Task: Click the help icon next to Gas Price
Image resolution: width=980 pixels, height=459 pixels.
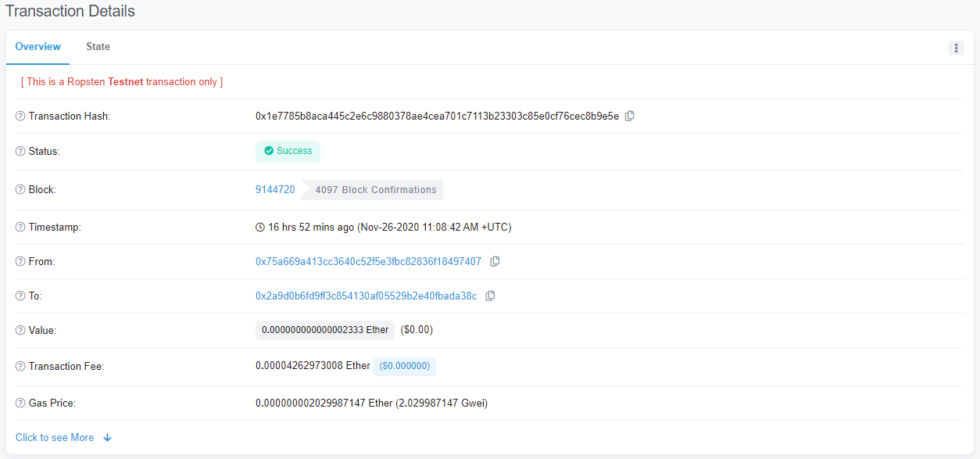Action: click(20, 403)
